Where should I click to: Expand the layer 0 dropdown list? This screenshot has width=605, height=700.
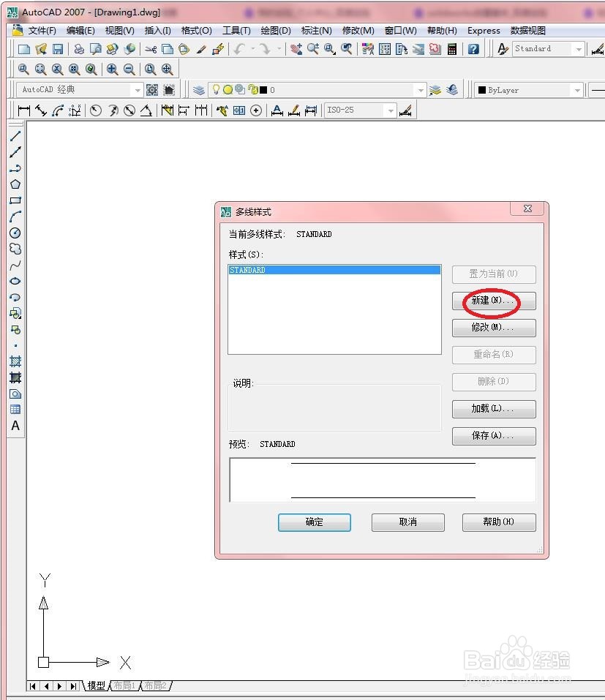[x=420, y=90]
